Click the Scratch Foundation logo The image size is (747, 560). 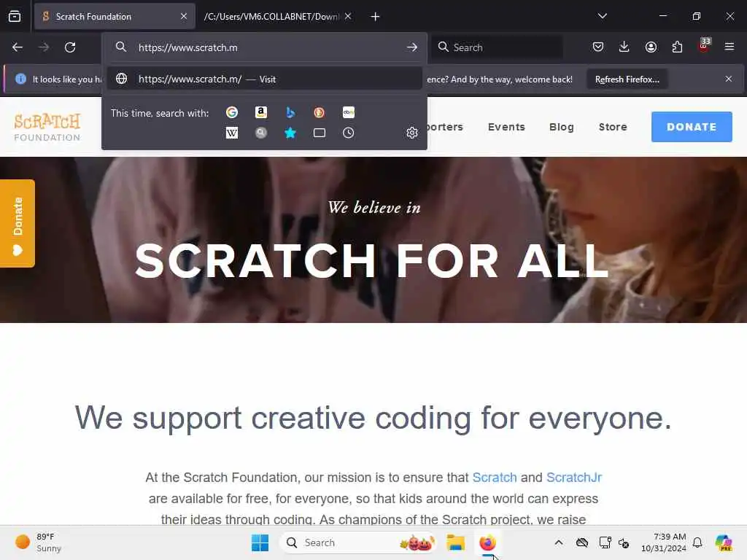[x=47, y=127]
